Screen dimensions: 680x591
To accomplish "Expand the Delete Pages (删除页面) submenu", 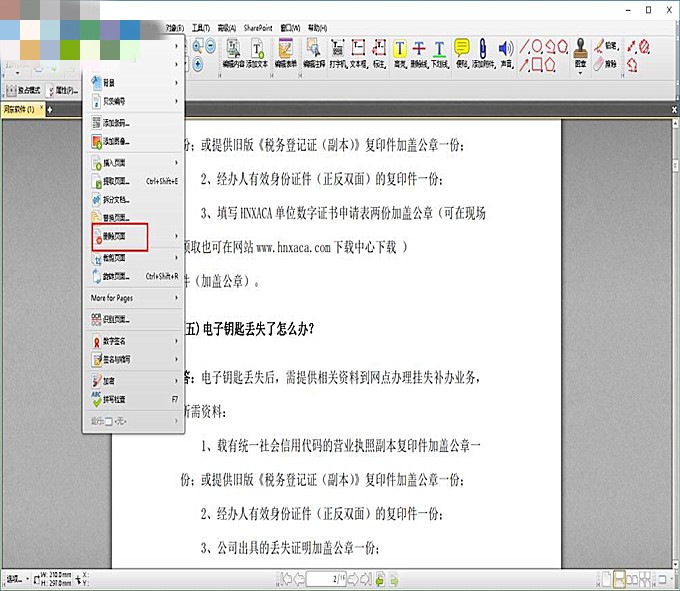I will 117,236.
